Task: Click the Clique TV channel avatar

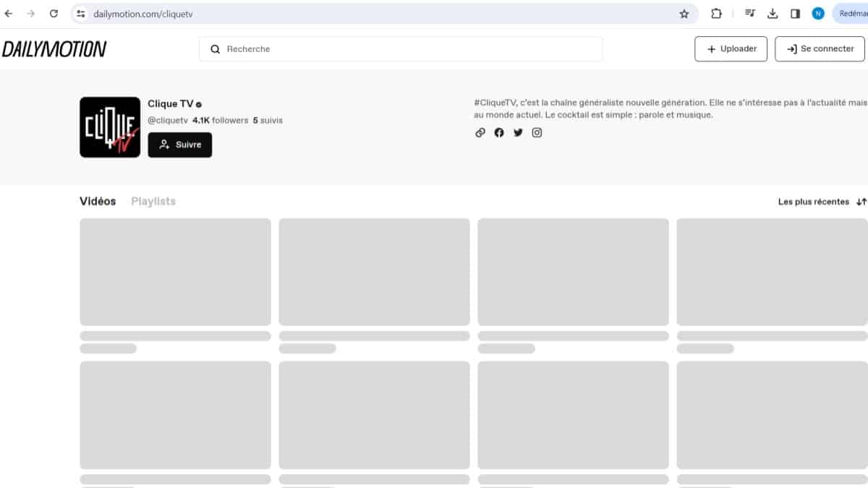Action: [x=110, y=127]
